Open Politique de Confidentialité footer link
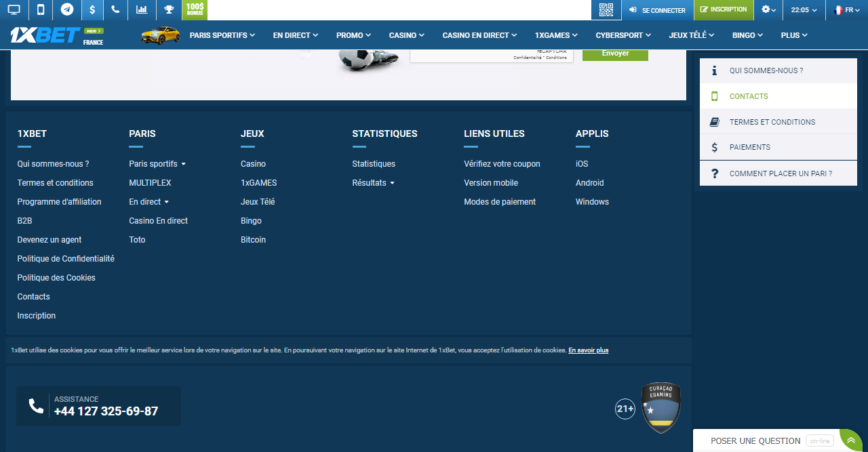The width and height of the screenshot is (868, 452). 66,259
